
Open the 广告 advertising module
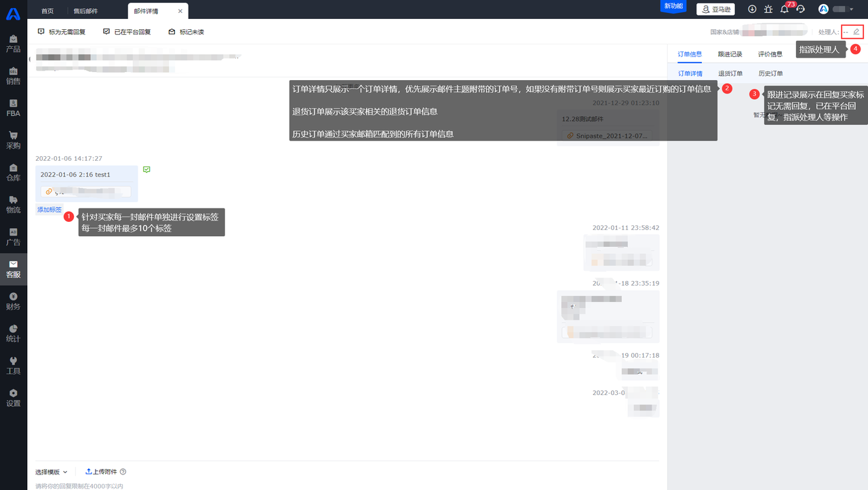[x=13, y=237]
